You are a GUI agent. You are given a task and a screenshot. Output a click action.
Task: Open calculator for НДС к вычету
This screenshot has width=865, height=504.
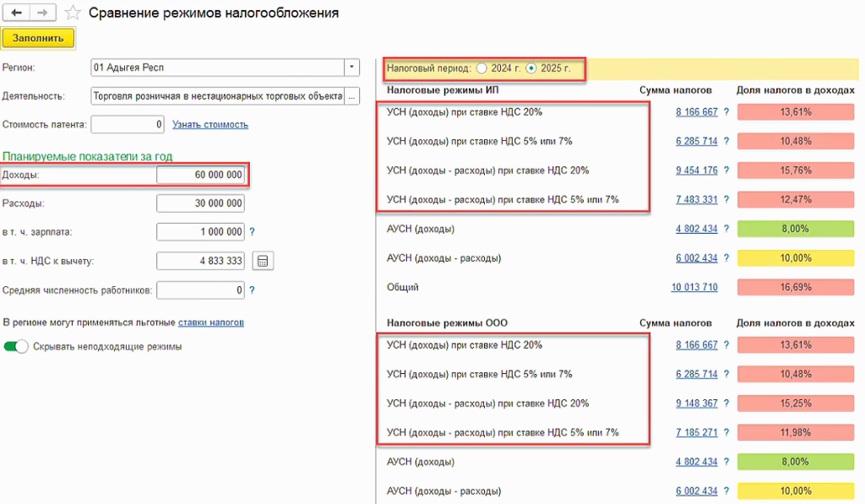coord(263,261)
